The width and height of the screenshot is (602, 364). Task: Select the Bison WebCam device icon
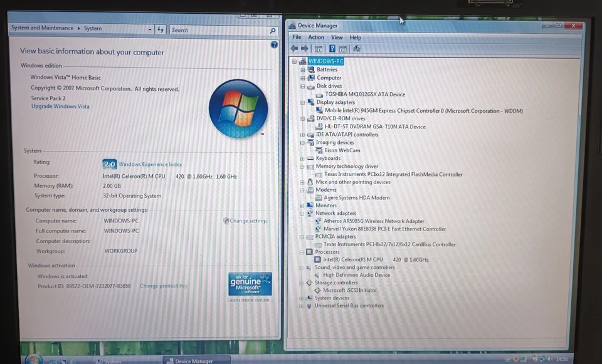pyautogui.click(x=319, y=150)
